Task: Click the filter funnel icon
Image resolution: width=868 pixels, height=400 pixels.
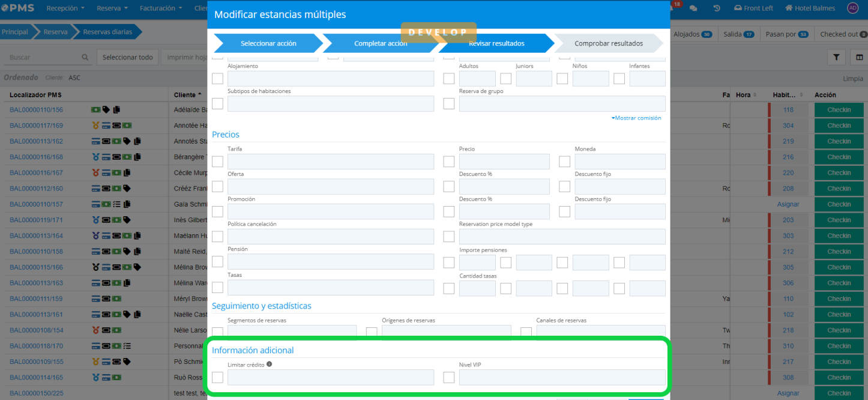Action: [x=836, y=57]
